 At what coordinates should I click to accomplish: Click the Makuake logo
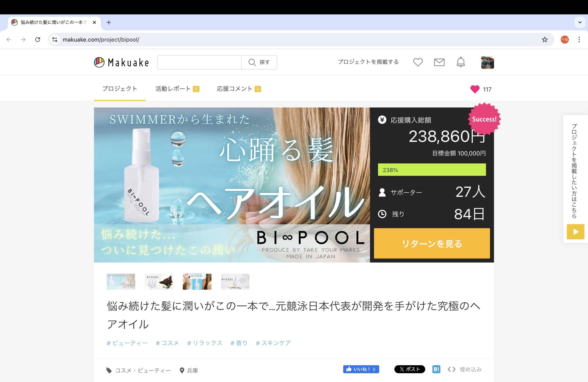click(x=121, y=62)
